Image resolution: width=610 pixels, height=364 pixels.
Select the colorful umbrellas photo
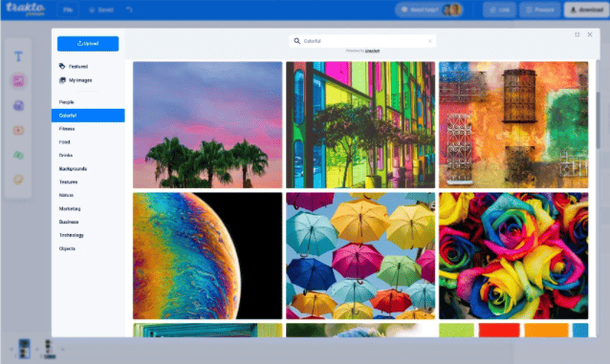[x=360, y=256]
